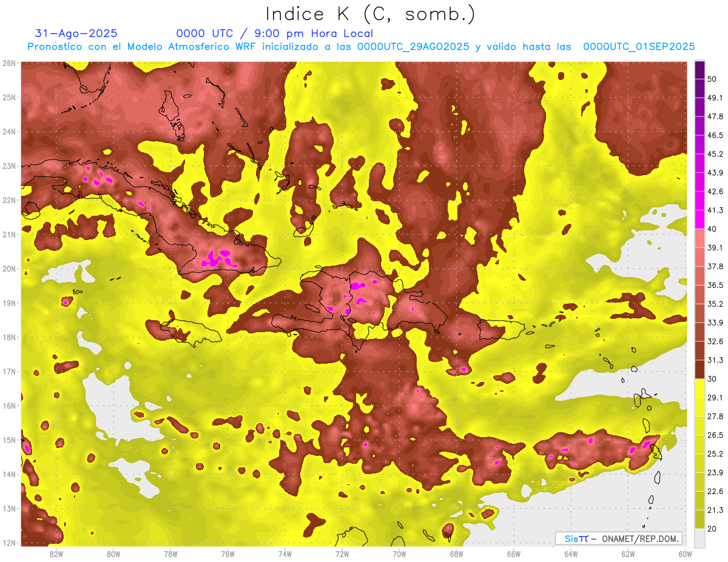This screenshot has height=562, width=728.
Task: Click the "16N" latitude axis label
Action: pos(9,406)
